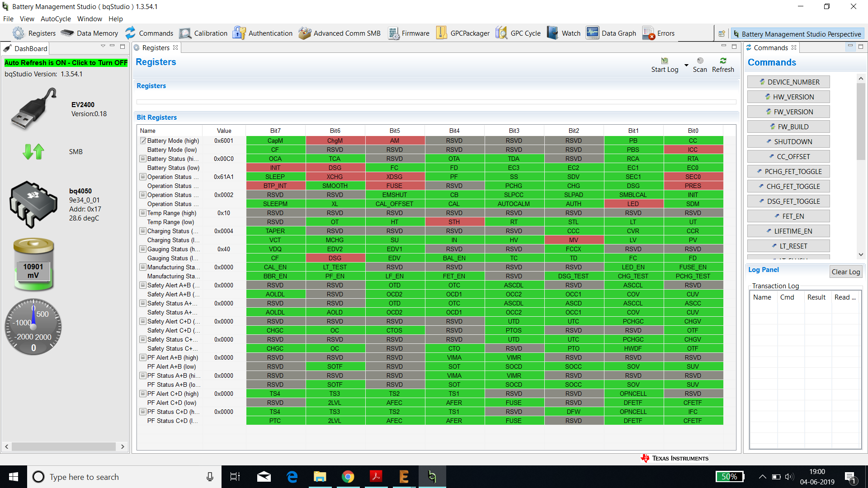Image resolution: width=868 pixels, height=488 pixels.
Task: Open the Mail app from the taskbar
Action: click(264, 477)
